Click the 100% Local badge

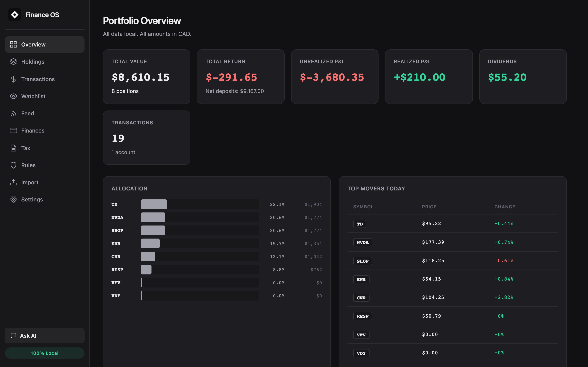45,353
